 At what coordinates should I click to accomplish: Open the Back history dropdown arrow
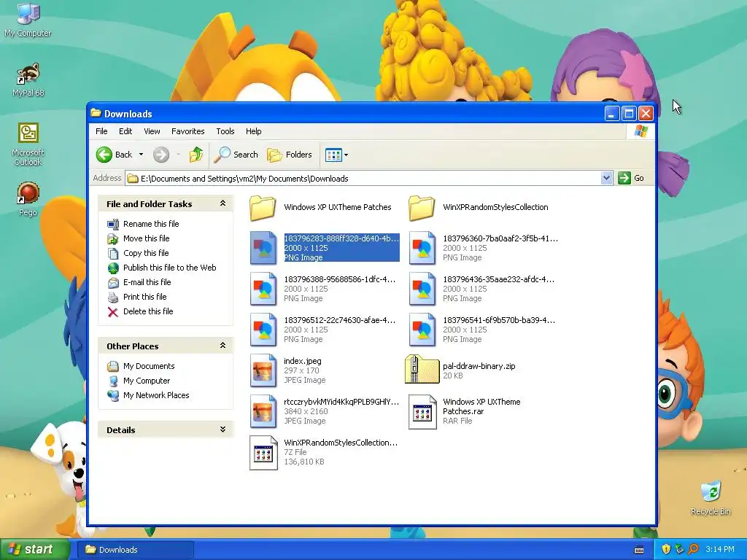point(141,155)
